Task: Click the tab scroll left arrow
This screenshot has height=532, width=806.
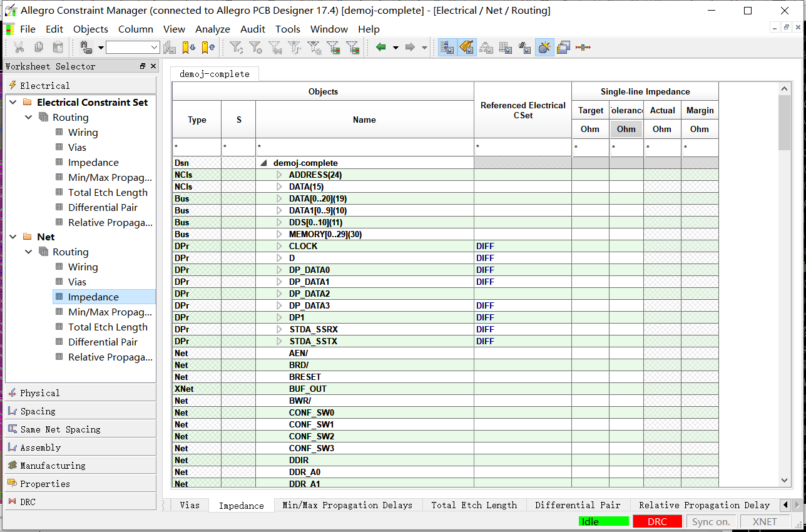Action: click(x=785, y=504)
